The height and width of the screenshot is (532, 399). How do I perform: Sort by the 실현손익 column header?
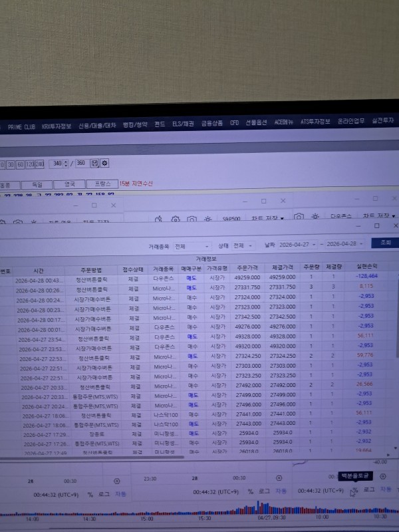tap(367, 266)
